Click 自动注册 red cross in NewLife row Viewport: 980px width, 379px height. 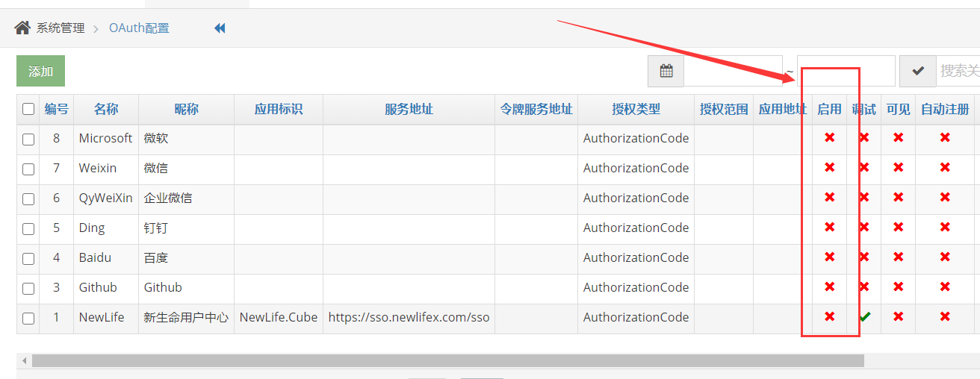(945, 317)
